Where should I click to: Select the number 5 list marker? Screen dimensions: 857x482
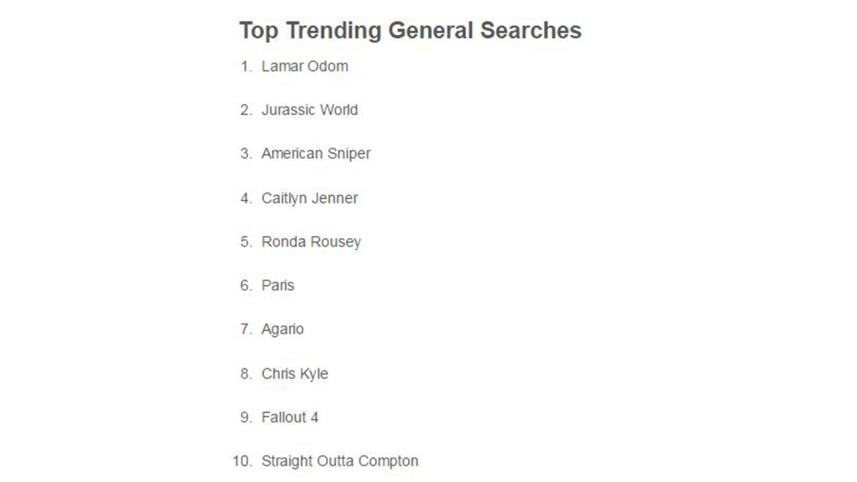tap(246, 242)
